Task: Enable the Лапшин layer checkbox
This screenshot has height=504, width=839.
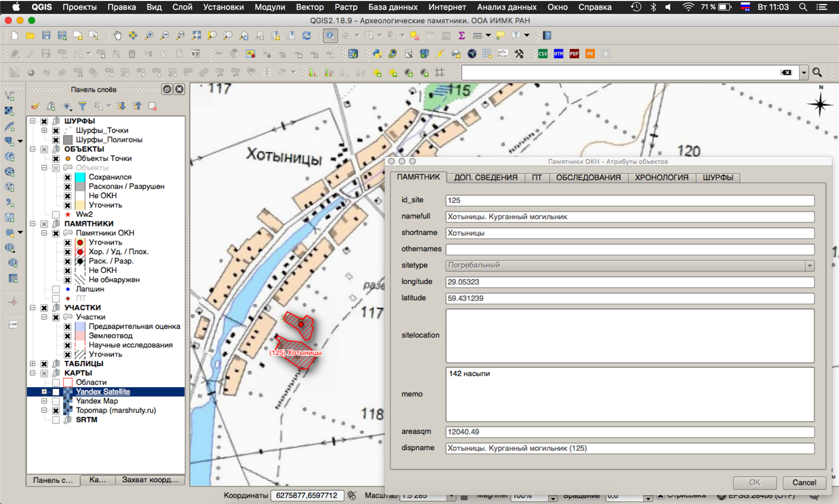Action: pyautogui.click(x=56, y=289)
